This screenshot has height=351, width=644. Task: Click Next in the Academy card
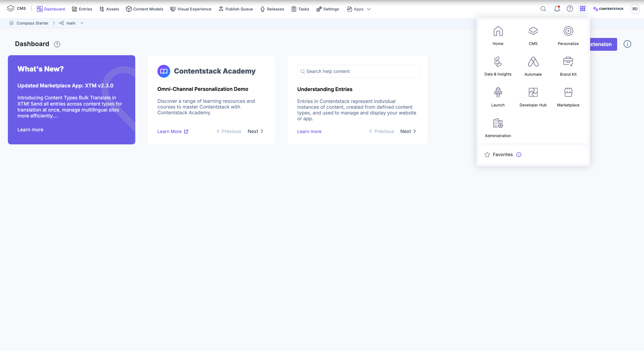coord(255,131)
